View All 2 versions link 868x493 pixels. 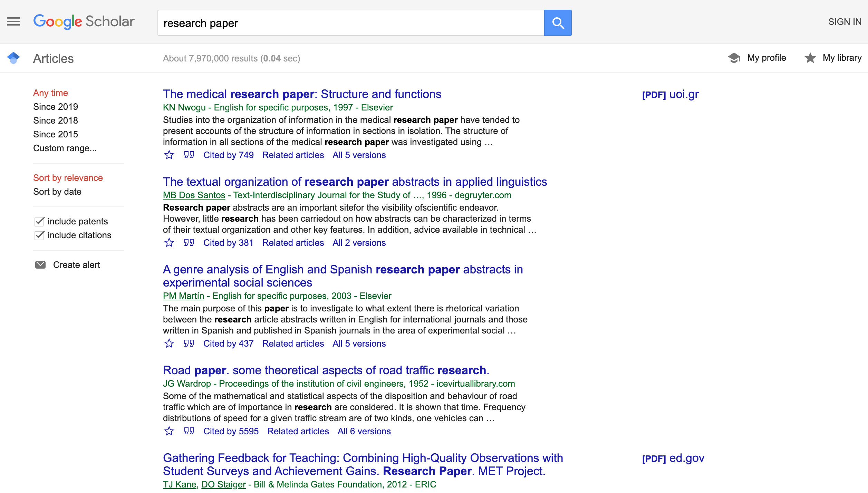359,243
